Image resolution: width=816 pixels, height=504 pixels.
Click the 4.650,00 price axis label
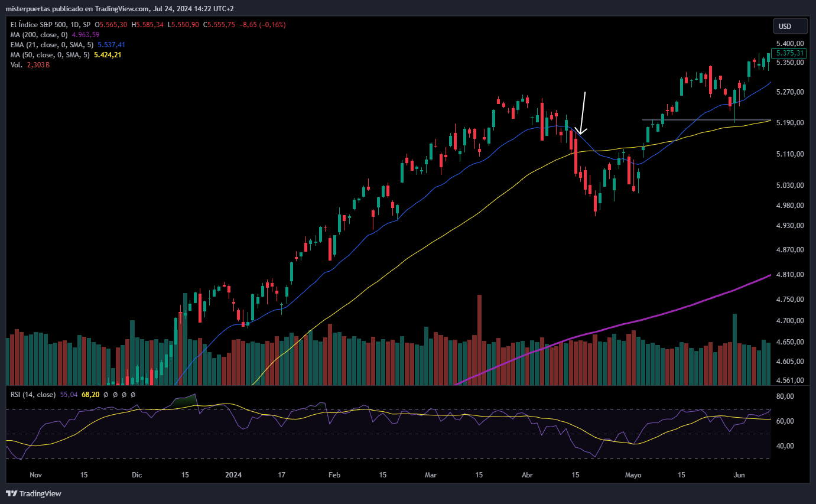791,342
